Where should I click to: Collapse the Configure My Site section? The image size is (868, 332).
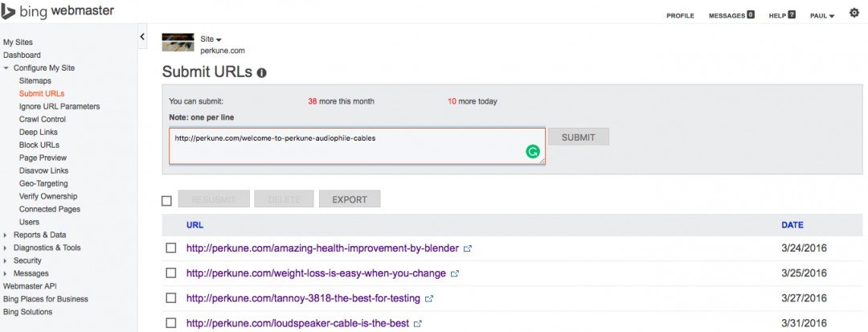(6, 68)
